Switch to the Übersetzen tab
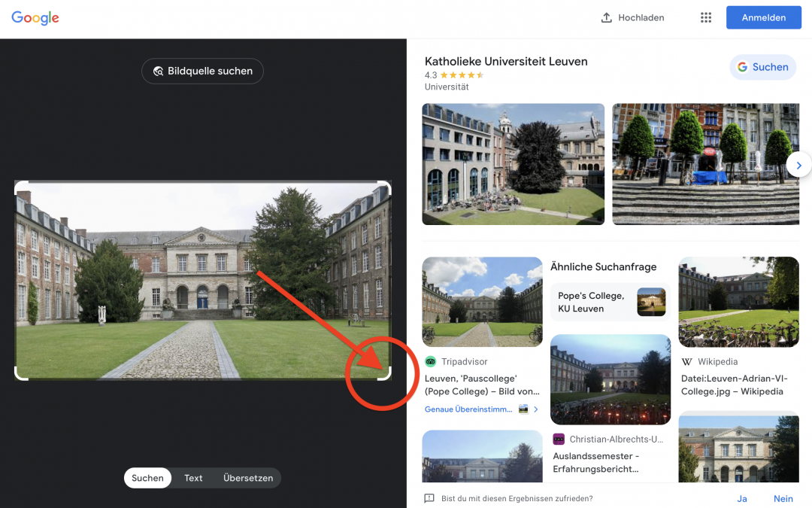This screenshot has height=508, width=812. point(248,478)
